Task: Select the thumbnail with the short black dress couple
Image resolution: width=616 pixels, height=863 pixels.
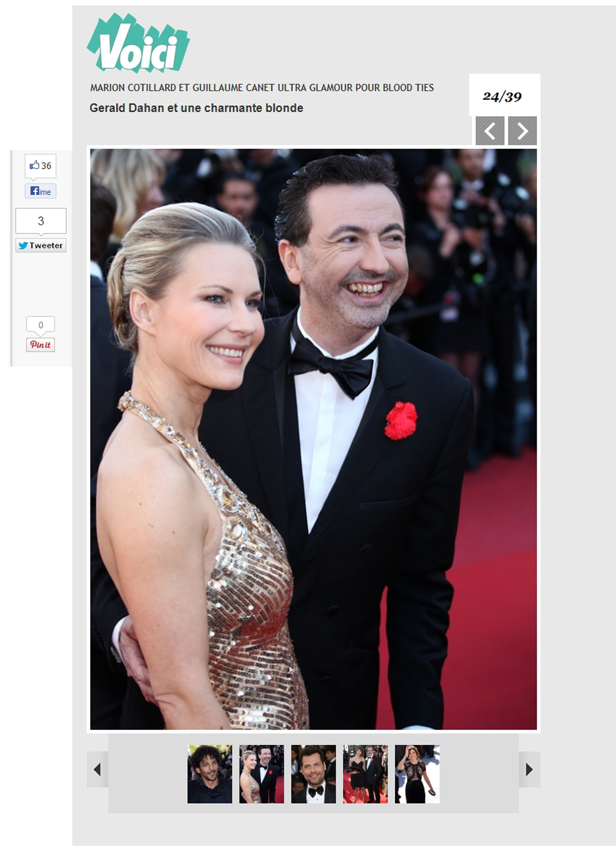Action: 365,774
